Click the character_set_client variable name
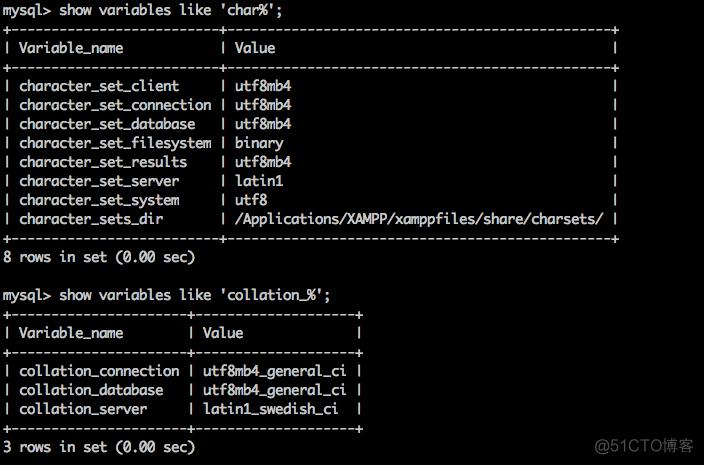This screenshot has width=704, height=465. [99, 86]
